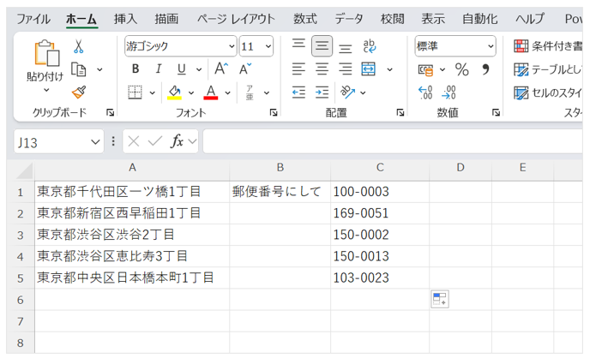Increase indent

click(322, 92)
